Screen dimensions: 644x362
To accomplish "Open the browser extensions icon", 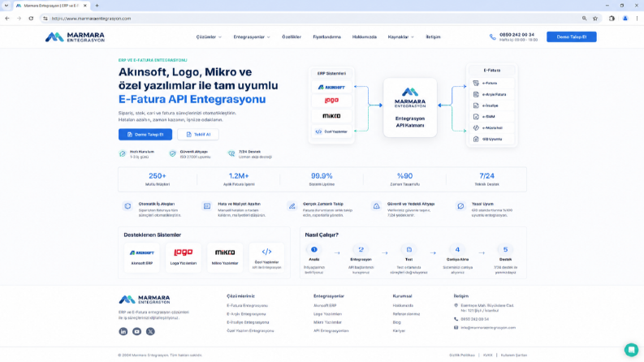I will (612, 19).
